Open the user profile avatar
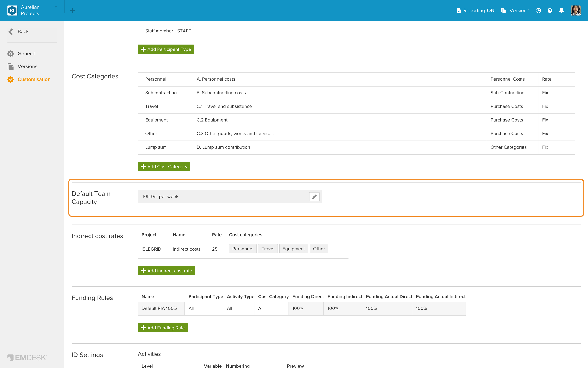 coord(576,10)
